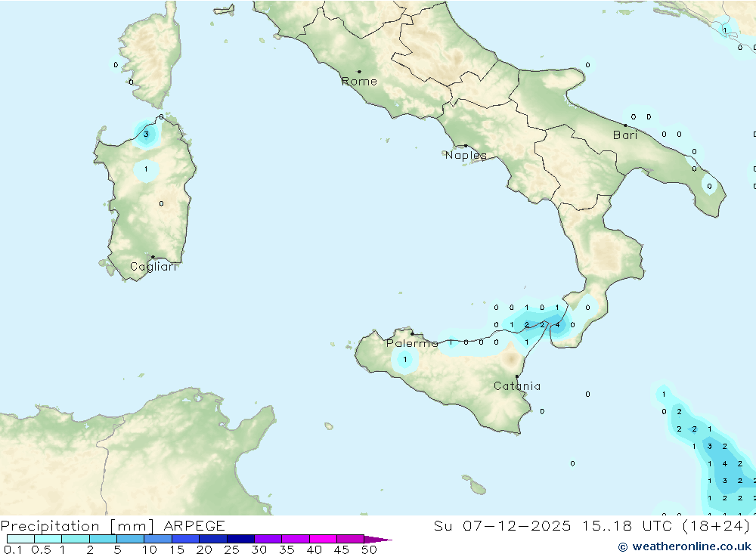756x554 pixels.
Task: Click the black dot marking Cagliari
Action: coord(153,257)
